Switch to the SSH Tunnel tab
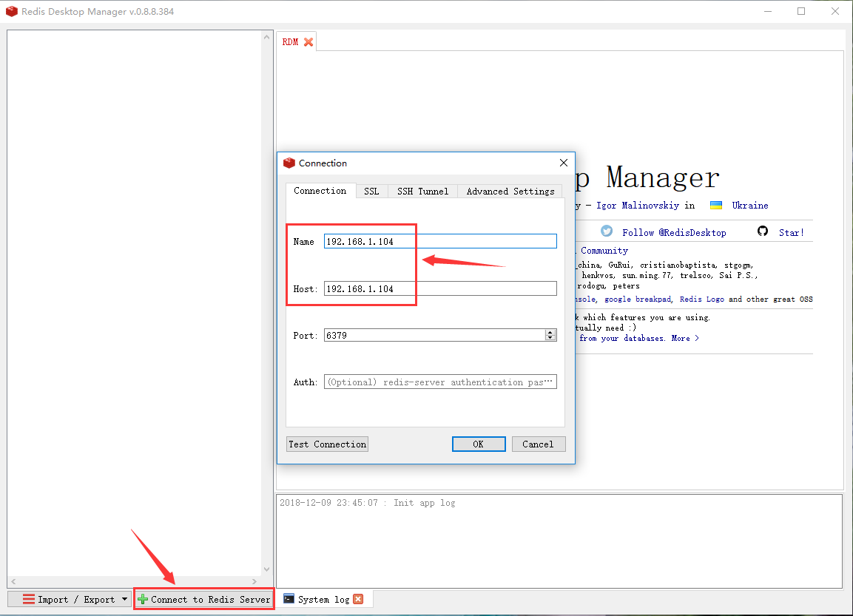Image resolution: width=853 pixels, height=616 pixels. [x=422, y=191]
